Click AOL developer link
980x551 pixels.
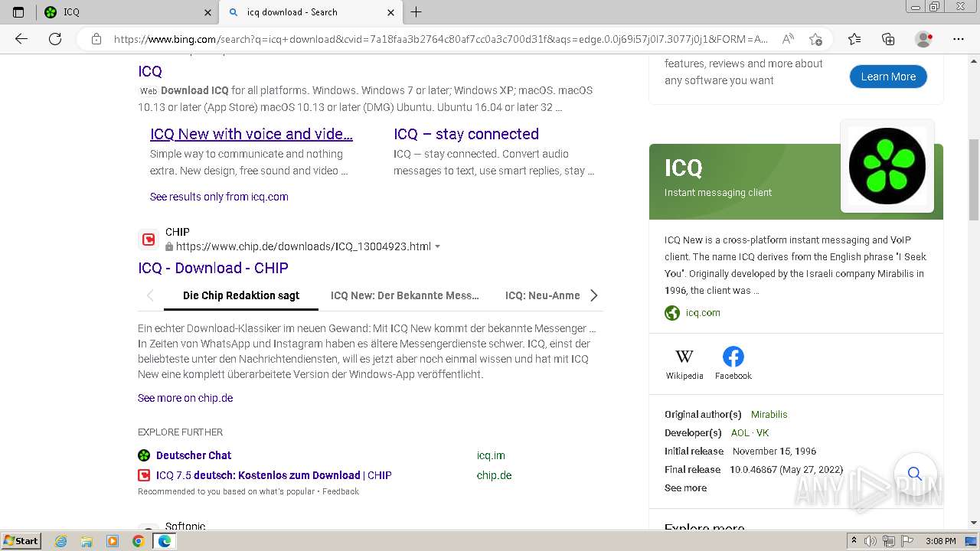pos(740,432)
